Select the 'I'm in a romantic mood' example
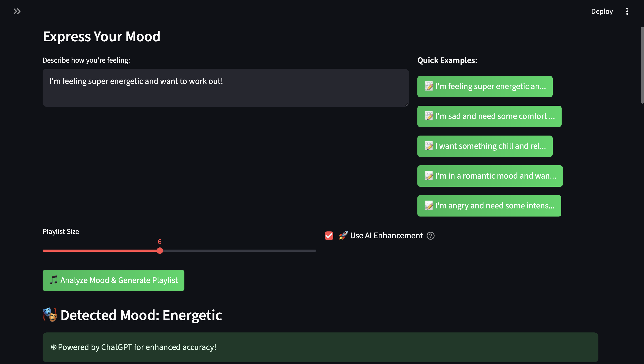644x364 pixels. point(490,176)
